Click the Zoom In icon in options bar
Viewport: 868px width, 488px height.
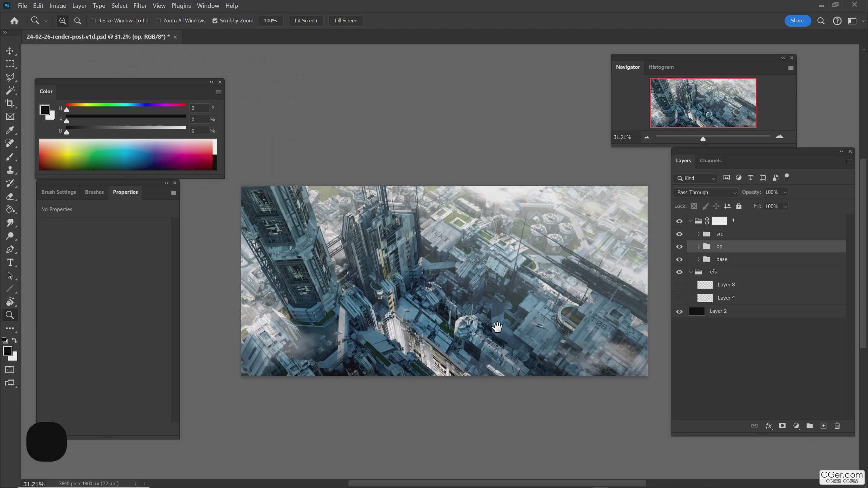[x=62, y=21]
